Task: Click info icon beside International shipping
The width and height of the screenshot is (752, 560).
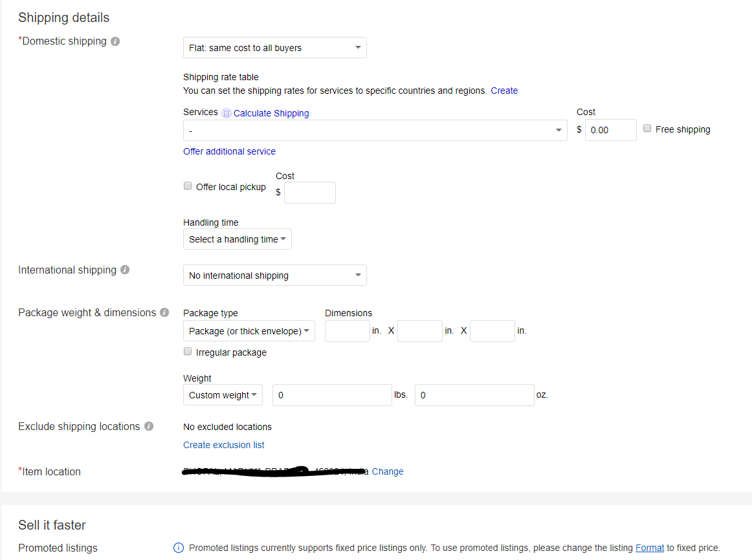Action: click(125, 270)
